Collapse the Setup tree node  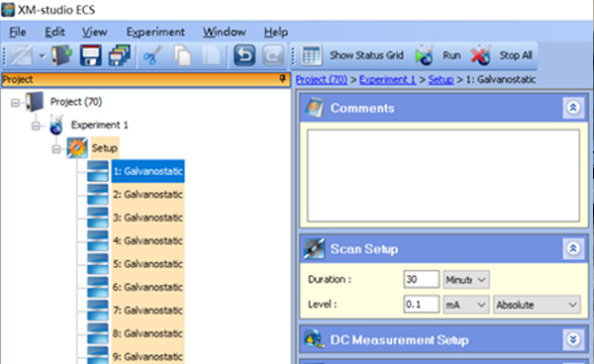(56, 148)
